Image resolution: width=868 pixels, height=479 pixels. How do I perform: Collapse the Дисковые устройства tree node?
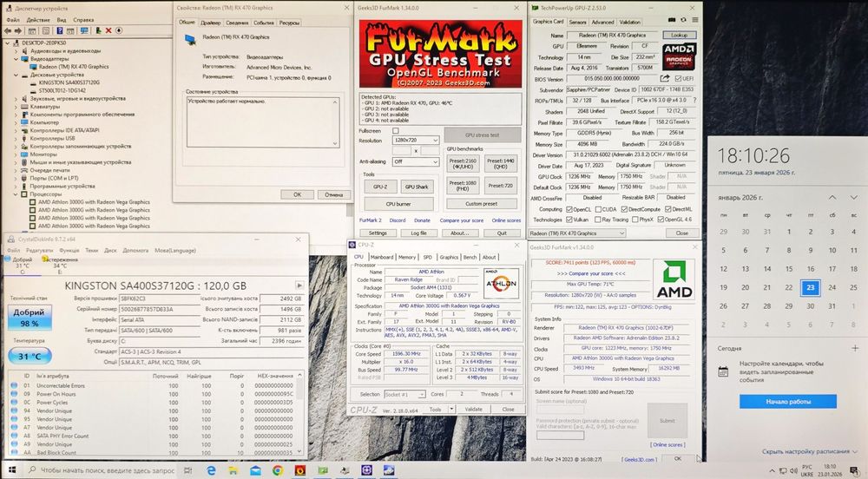pyautogui.click(x=16, y=75)
